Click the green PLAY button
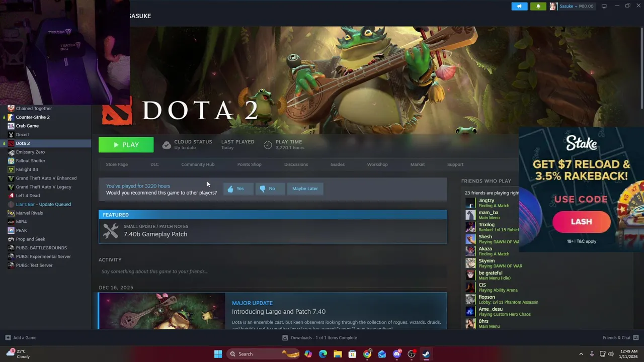 click(126, 145)
